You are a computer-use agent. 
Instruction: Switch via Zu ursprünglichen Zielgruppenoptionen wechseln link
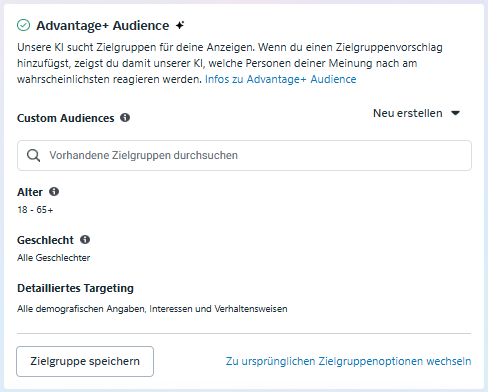click(348, 361)
